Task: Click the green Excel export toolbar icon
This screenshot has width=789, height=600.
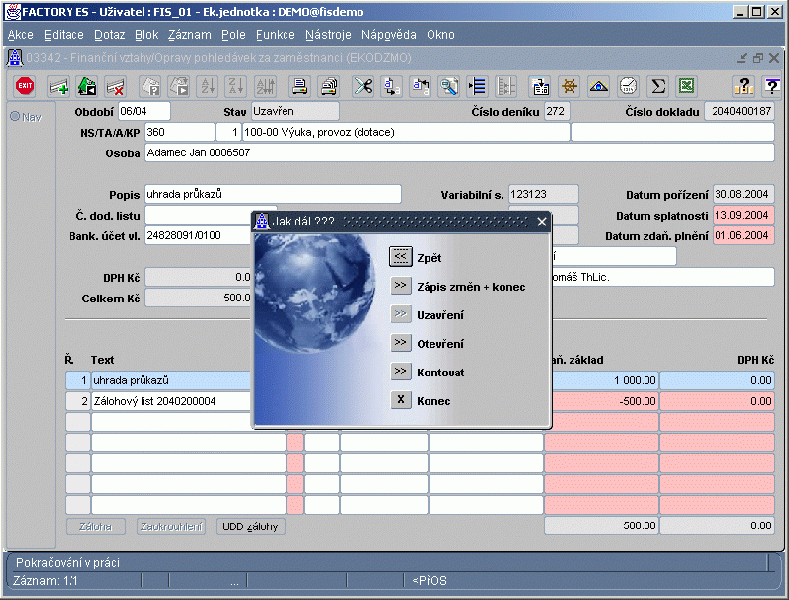Action: tap(686, 87)
